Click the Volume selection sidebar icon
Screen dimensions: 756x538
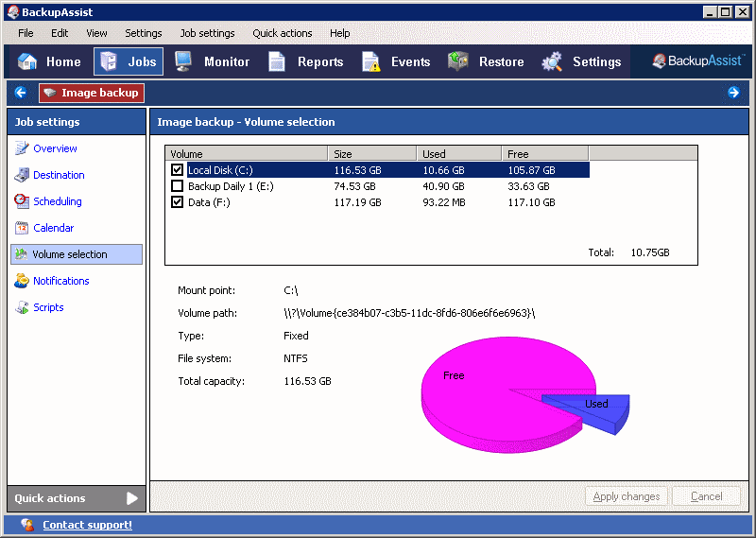[x=21, y=253]
